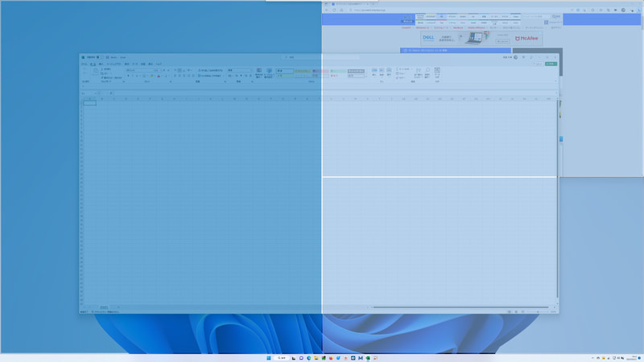Click the taskbar Search button
644x362 pixels.
point(281,358)
